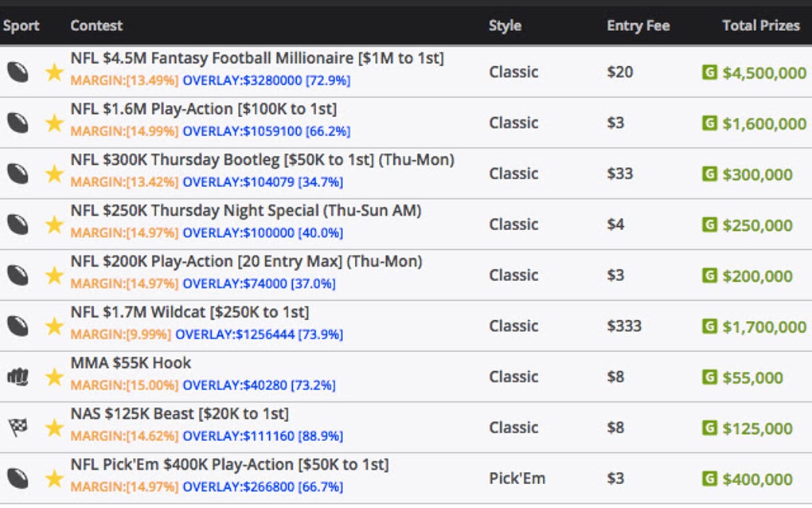Star the MMA $55K Hook contest
This screenshot has height=508, width=812.
click(53, 377)
